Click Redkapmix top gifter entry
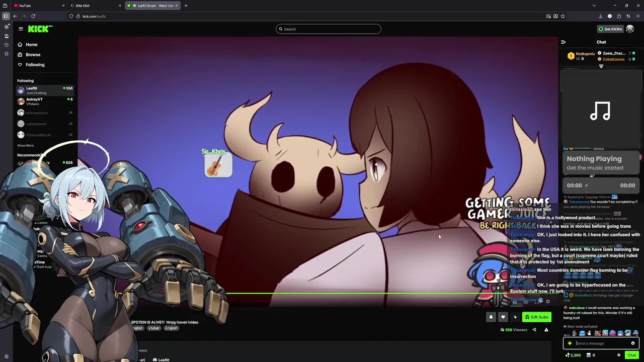Screen dimensions: 644x362 [x=581, y=56]
